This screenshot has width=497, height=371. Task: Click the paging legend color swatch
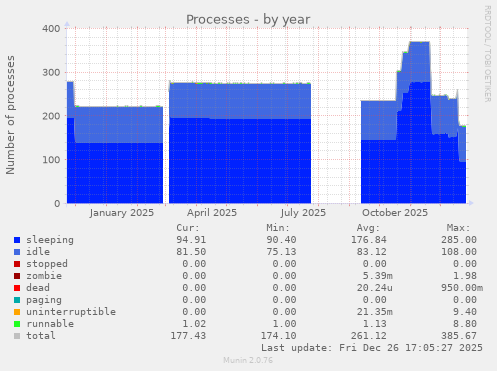click(17, 300)
